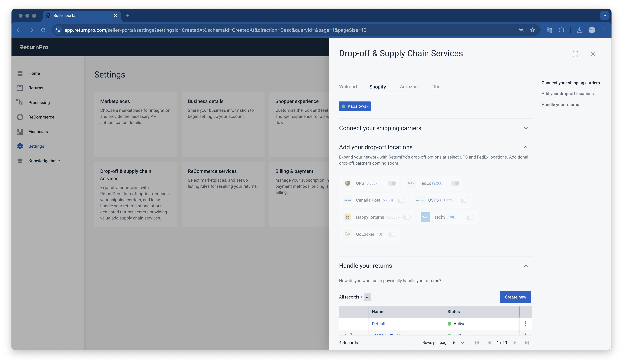Click the fullscreen expand panel icon
This screenshot has width=623, height=364.
click(x=575, y=54)
